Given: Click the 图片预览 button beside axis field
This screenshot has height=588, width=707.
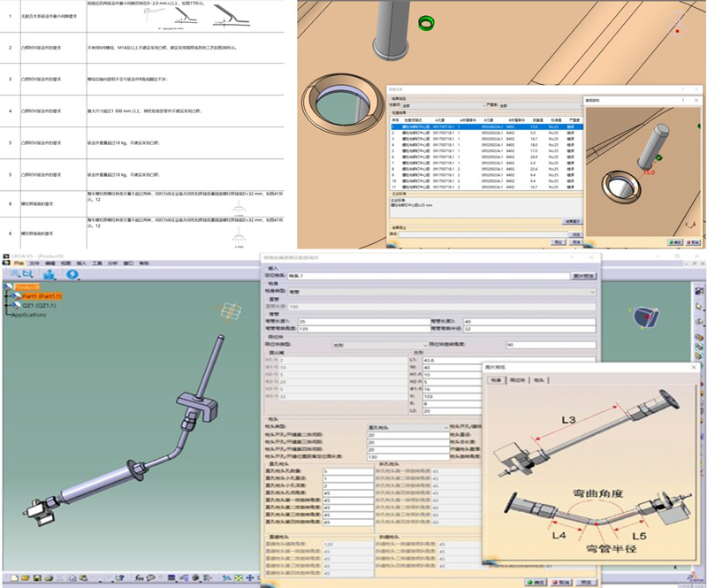Looking at the screenshot, I should tap(584, 276).
